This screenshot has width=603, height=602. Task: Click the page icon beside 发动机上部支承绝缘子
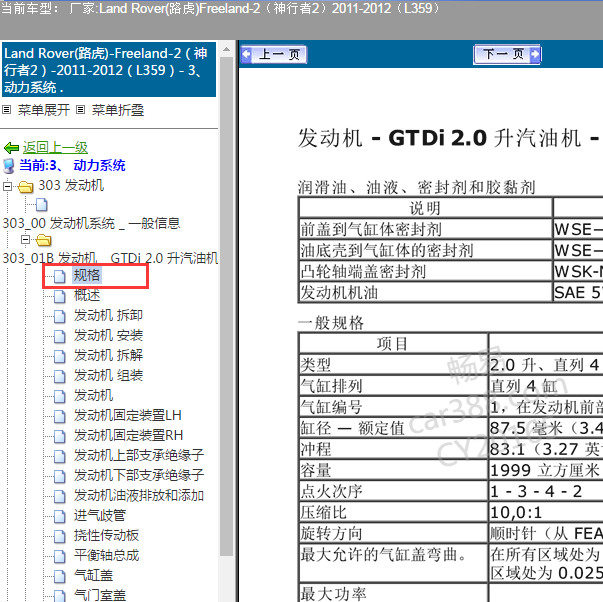(x=60, y=456)
